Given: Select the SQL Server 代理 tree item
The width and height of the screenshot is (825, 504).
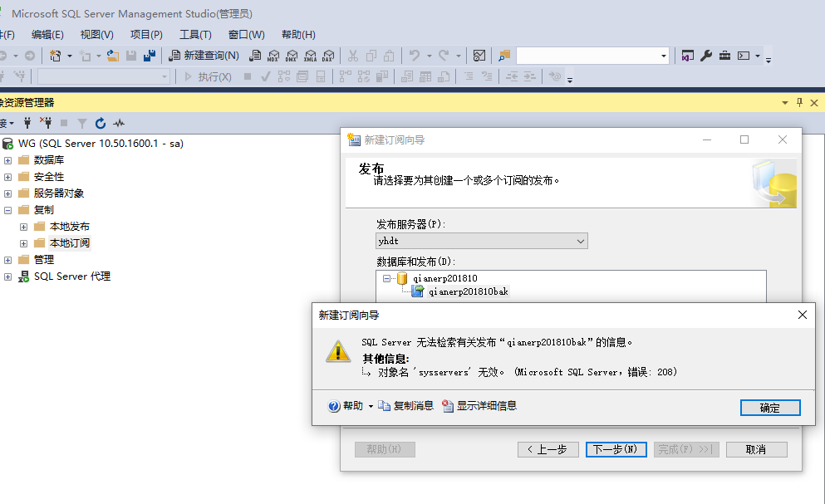Looking at the screenshot, I should pos(72,276).
